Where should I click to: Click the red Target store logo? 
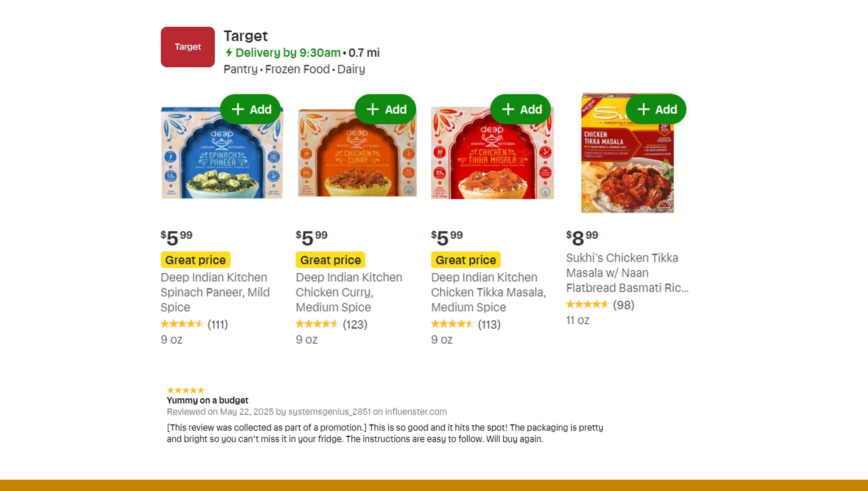[x=187, y=47]
